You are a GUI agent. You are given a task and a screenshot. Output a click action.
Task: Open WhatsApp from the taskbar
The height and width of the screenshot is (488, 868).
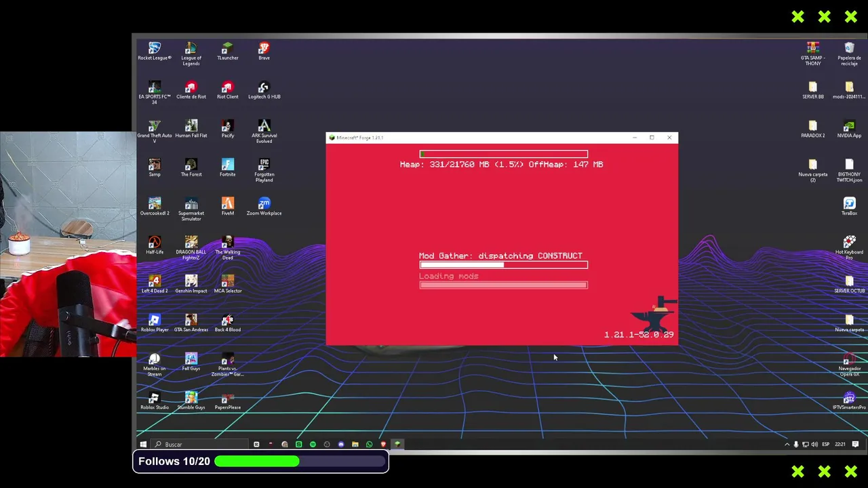[369, 445]
